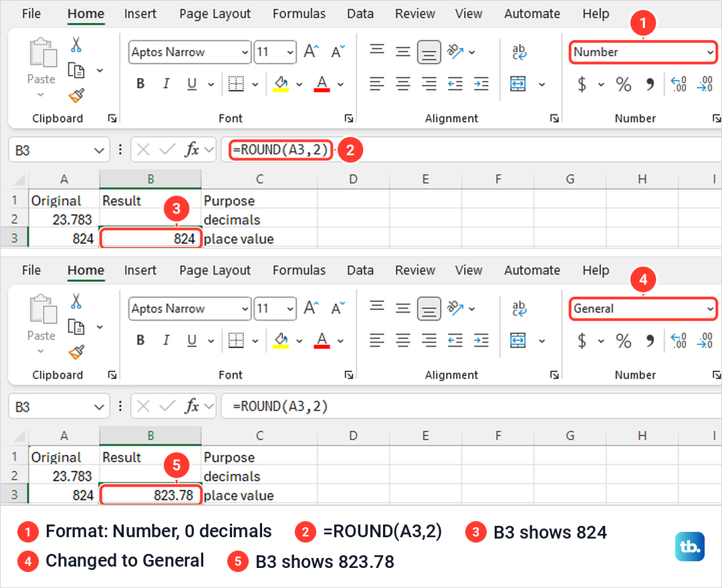
Task: Open Aptos Narrow font dropdown in upper ribbon
Action: 245,52
